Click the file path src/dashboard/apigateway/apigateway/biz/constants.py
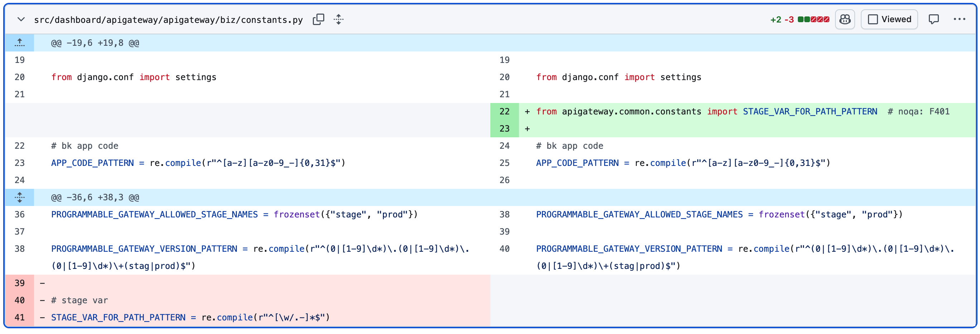 tap(168, 20)
